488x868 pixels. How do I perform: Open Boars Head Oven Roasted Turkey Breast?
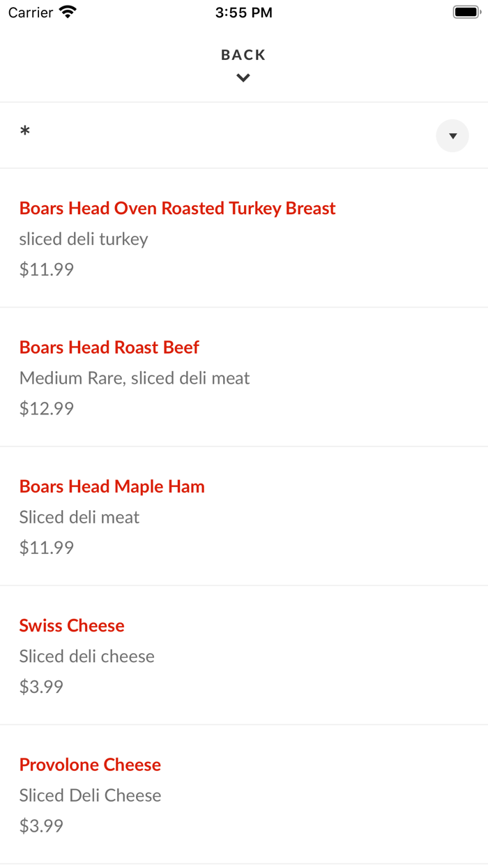click(177, 208)
